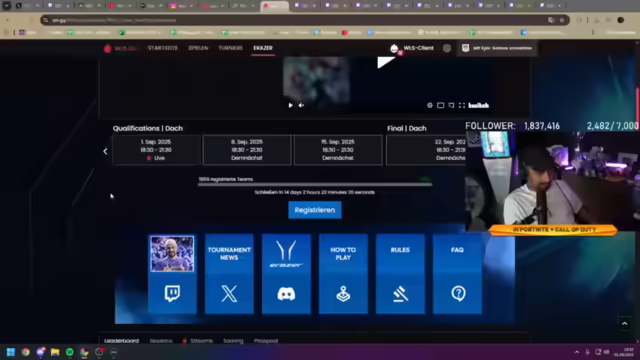This screenshot has height=360, width=640.
Task: Open the Leaderboard tab
Action: tap(122, 341)
